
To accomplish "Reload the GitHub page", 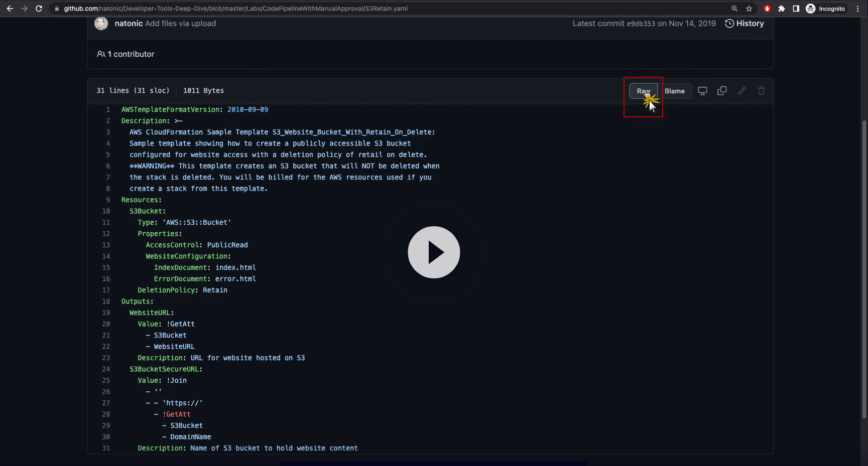I will pos(39,9).
